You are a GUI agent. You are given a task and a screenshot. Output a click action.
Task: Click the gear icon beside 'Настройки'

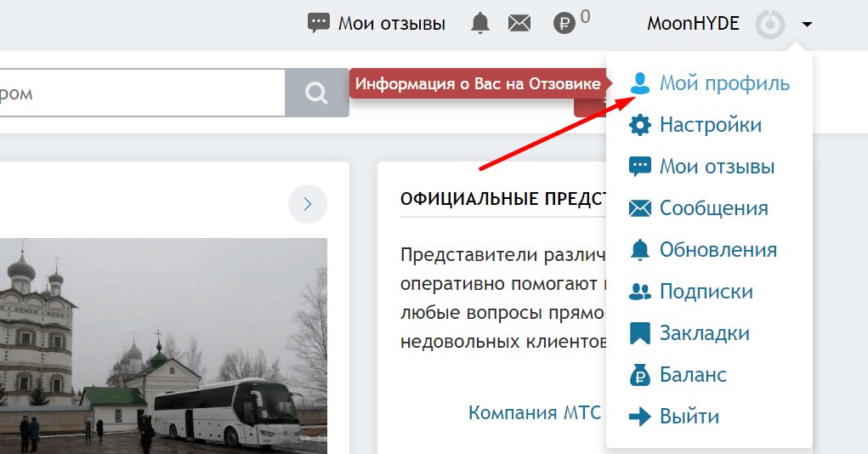[640, 125]
